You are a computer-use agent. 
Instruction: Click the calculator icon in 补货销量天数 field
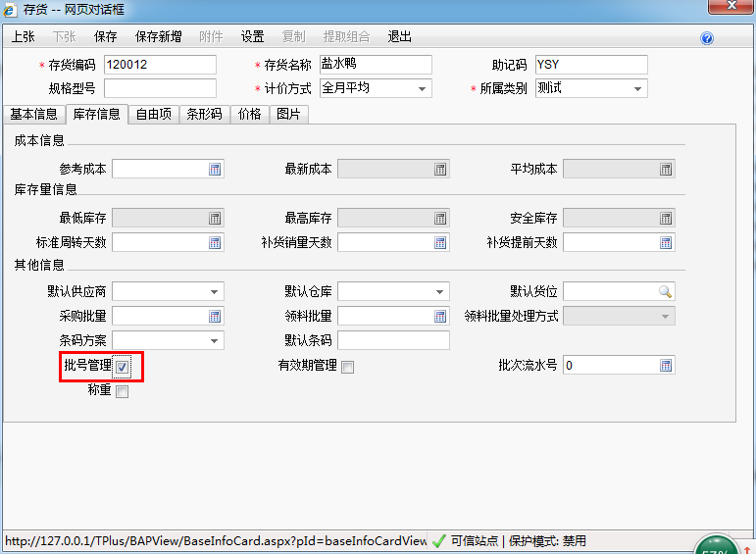440,242
